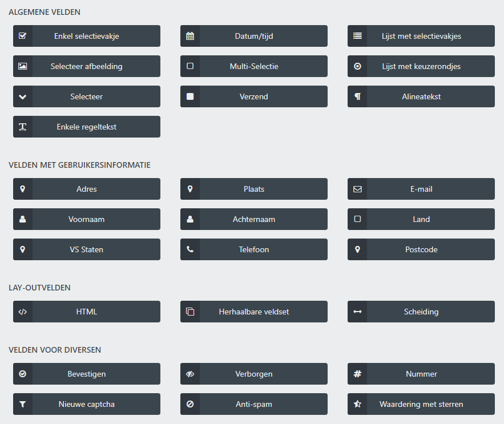The height and width of the screenshot is (424, 504).
Task: Add the Enkele regeltekst field
Action: click(x=87, y=127)
